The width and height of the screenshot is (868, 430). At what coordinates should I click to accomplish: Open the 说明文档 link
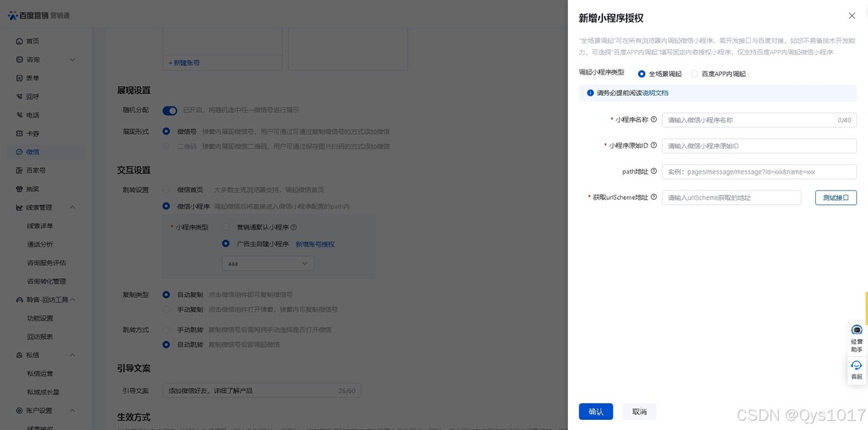pyautogui.click(x=655, y=93)
